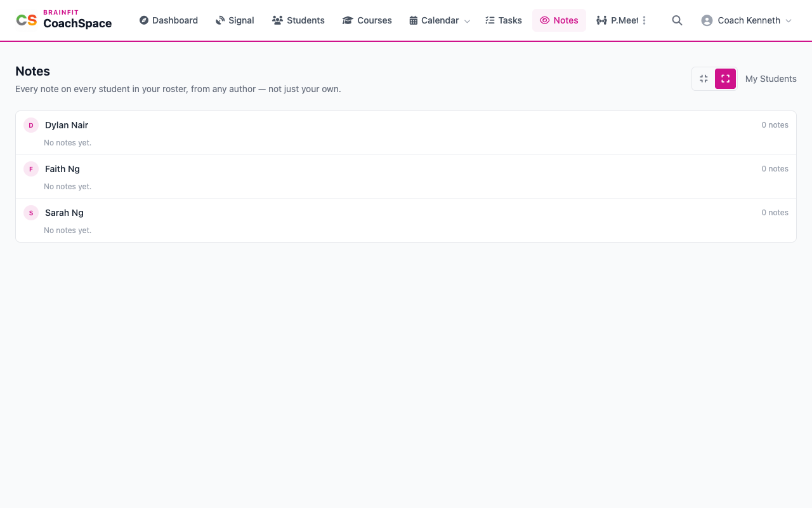Click the 0 notes count for Sarah Ng
Screen dimensions: 812x508
coord(775,213)
